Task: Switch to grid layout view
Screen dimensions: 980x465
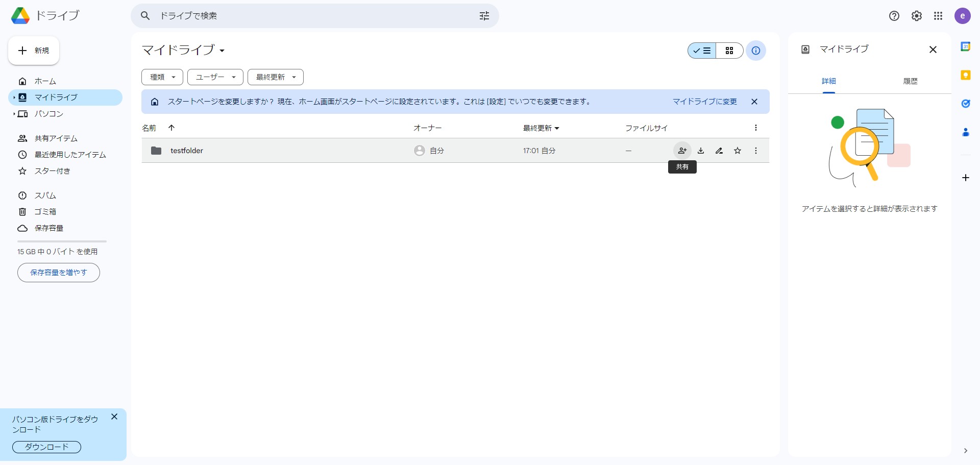Action: pos(729,51)
